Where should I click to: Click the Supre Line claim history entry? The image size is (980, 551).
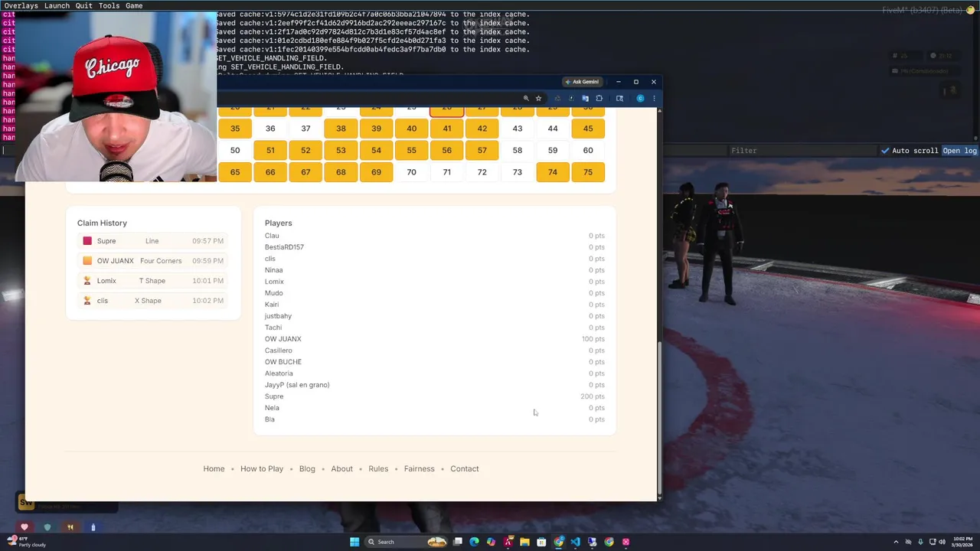coord(153,241)
